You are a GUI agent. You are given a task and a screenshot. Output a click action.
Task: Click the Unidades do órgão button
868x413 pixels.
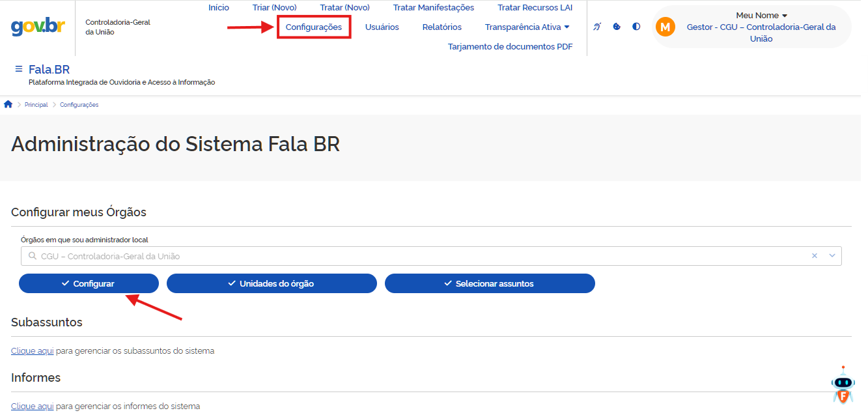point(272,283)
